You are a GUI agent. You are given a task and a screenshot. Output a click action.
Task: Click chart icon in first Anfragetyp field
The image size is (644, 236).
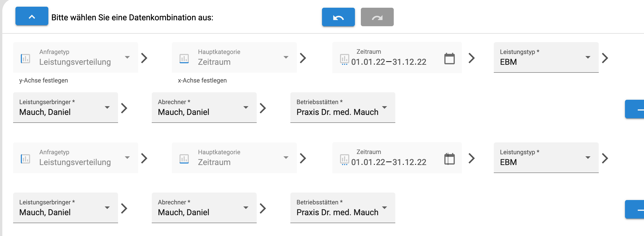coord(25,59)
